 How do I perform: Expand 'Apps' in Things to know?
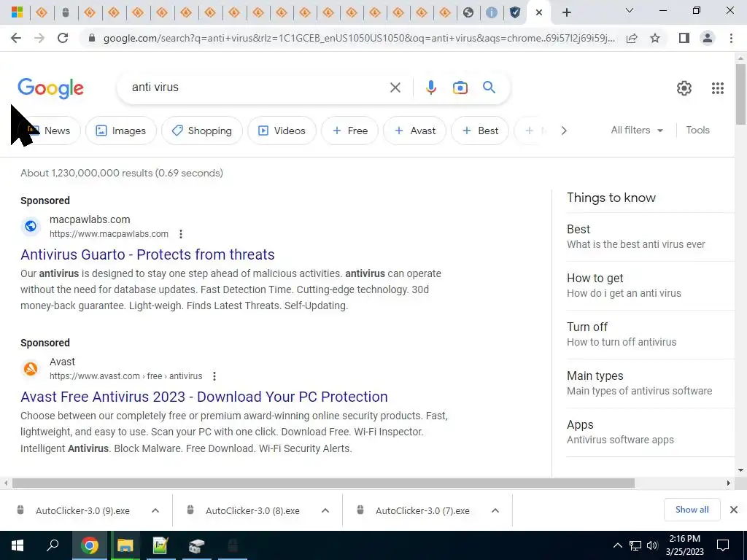(x=650, y=432)
